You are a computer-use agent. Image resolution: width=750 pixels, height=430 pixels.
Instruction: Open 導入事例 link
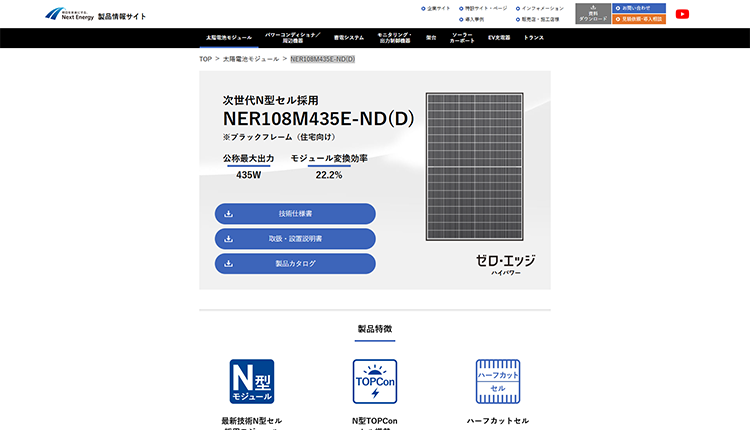(472, 20)
